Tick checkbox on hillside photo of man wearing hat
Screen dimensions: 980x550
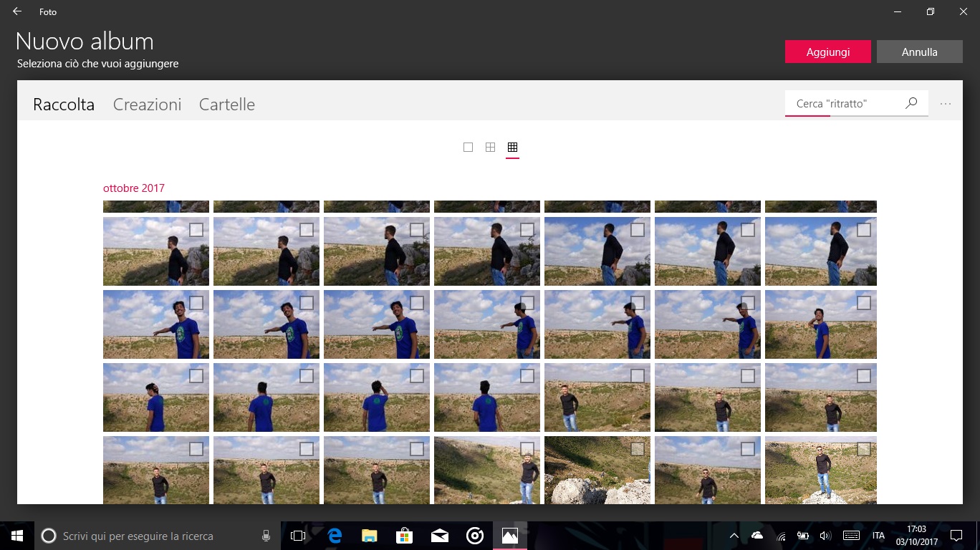click(527, 449)
